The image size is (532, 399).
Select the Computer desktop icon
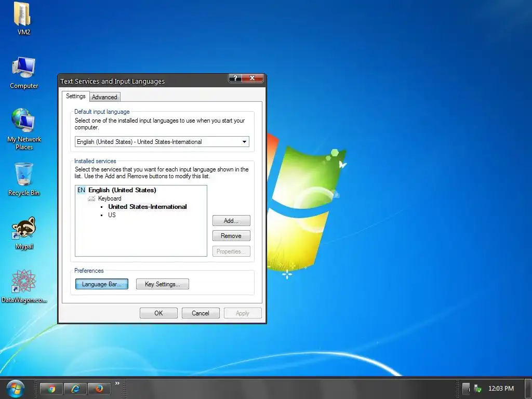pyautogui.click(x=24, y=68)
